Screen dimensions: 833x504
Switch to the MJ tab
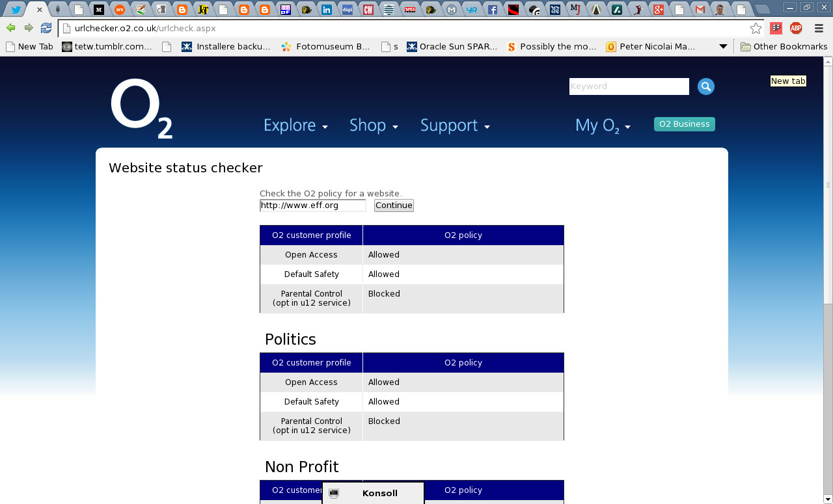[575, 10]
